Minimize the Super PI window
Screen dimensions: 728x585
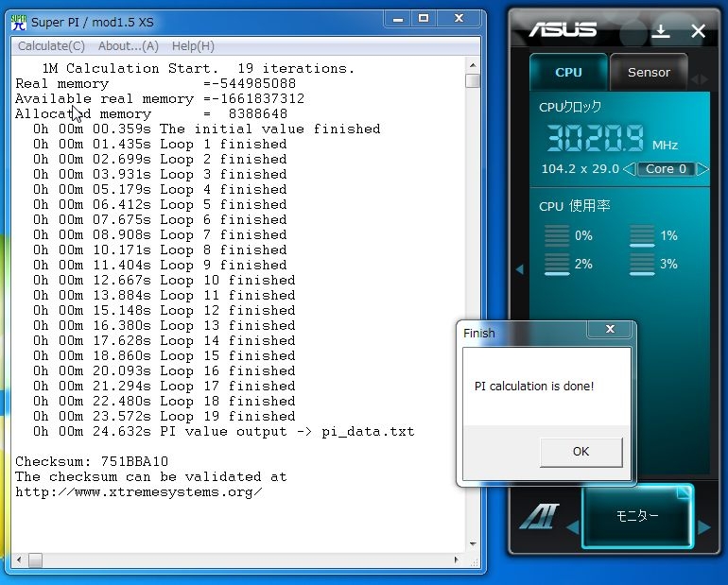pos(398,20)
